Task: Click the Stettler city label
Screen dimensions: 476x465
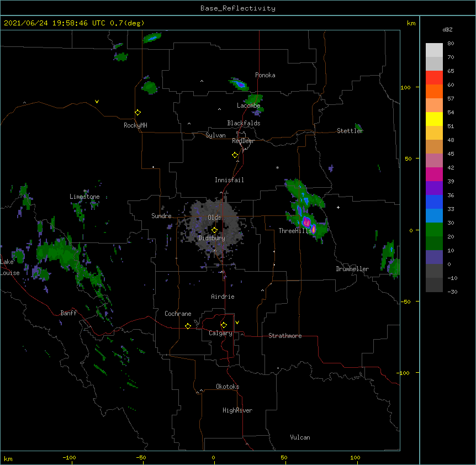Action: (x=350, y=131)
